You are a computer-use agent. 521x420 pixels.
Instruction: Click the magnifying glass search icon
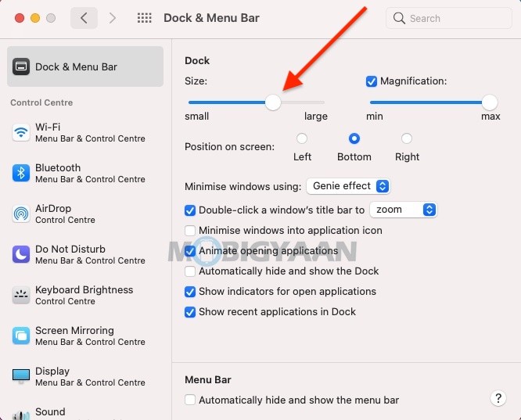click(x=399, y=18)
